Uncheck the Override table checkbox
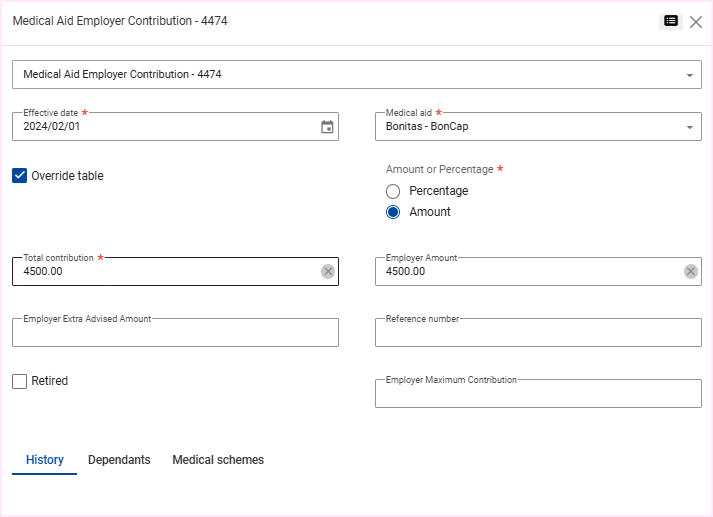This screenshot has height=517, width=713. pos(20,176)
